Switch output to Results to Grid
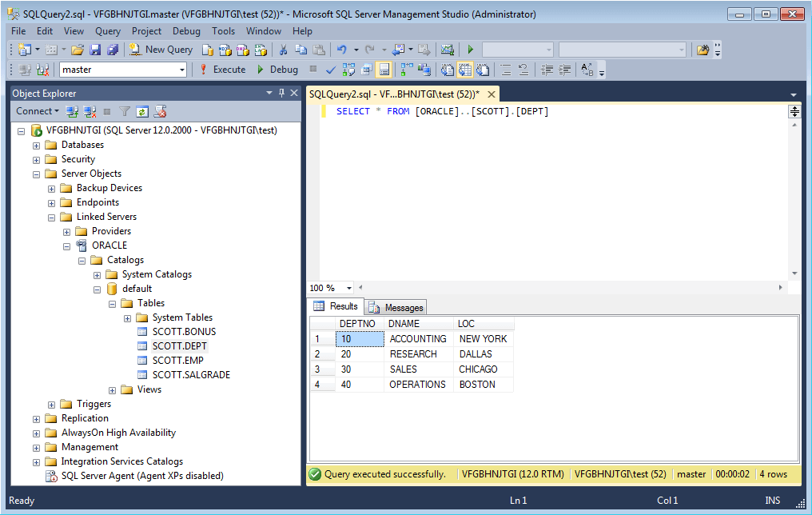This screenshot has width=812, height=515. point(465,70)
